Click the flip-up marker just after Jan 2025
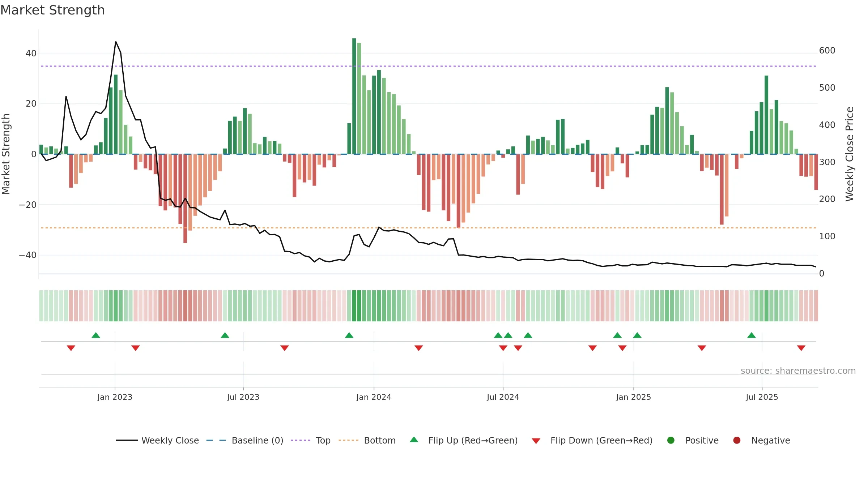This screenshot has width=868, height=488. pos(637,335)
